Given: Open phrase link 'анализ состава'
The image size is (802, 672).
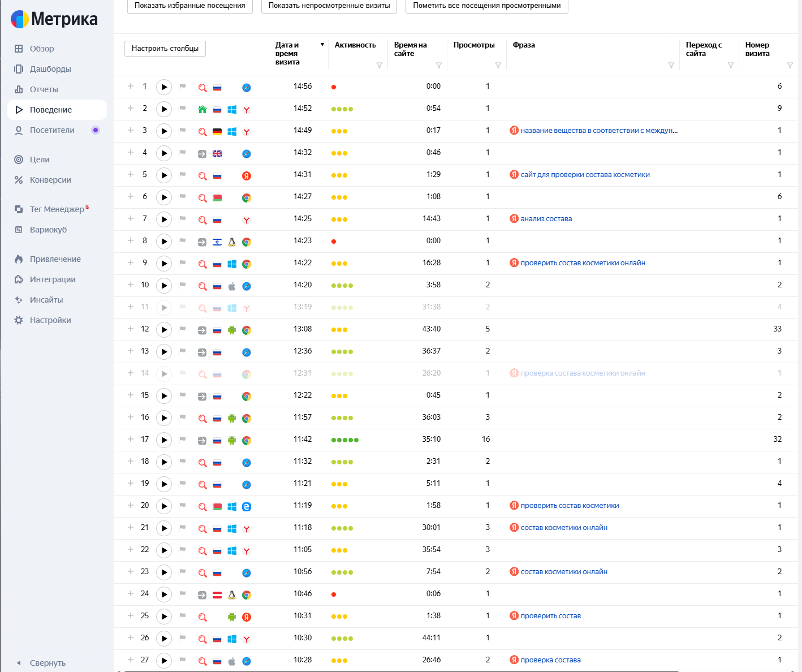Looking at the screenshot, I should pos(546,219).
